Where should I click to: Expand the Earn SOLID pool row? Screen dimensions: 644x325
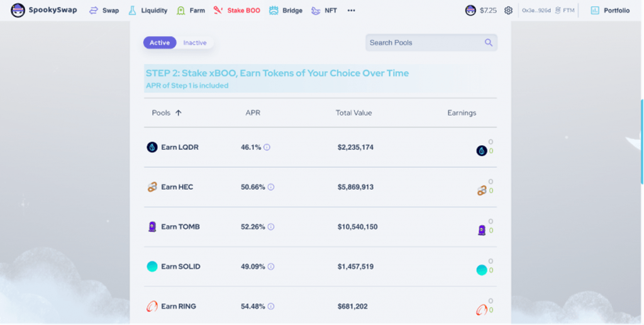click(320, 267)
